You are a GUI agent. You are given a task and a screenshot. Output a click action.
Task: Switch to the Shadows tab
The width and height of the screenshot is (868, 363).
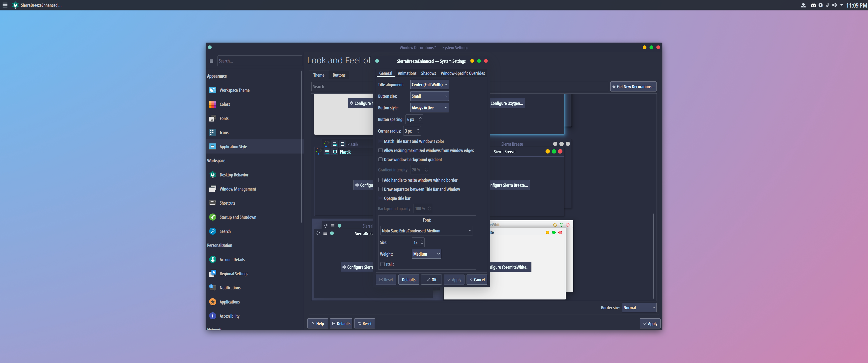pyautogui.click(x=428, y=73)
